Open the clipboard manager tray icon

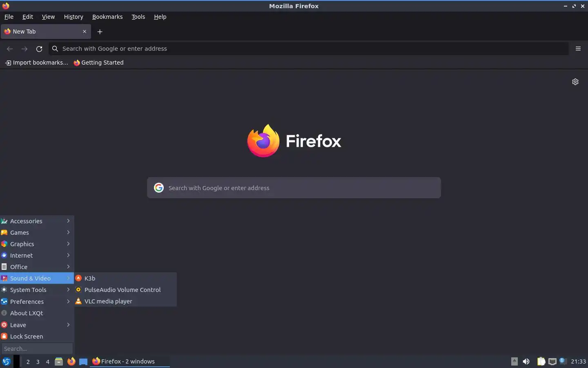(541, 361)
